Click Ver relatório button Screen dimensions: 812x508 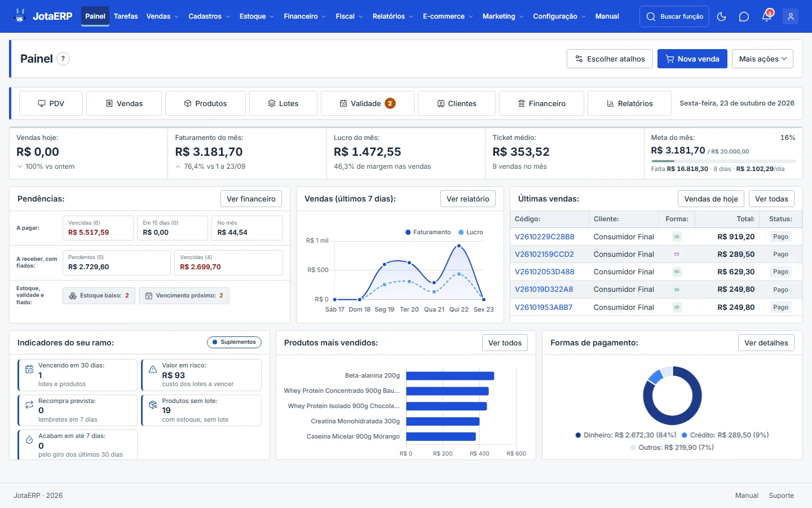(x=468, y=199)
